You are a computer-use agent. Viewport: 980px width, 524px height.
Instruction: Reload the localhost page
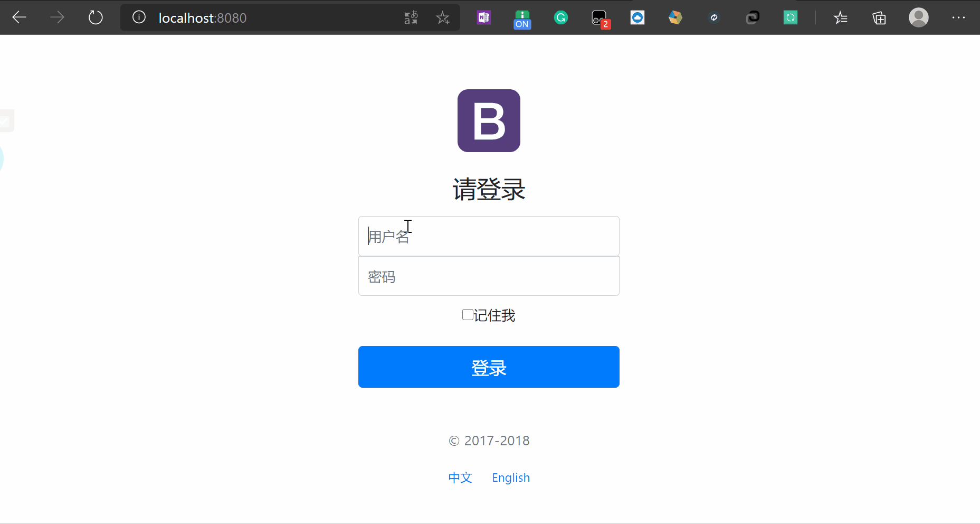pos(96,17)
